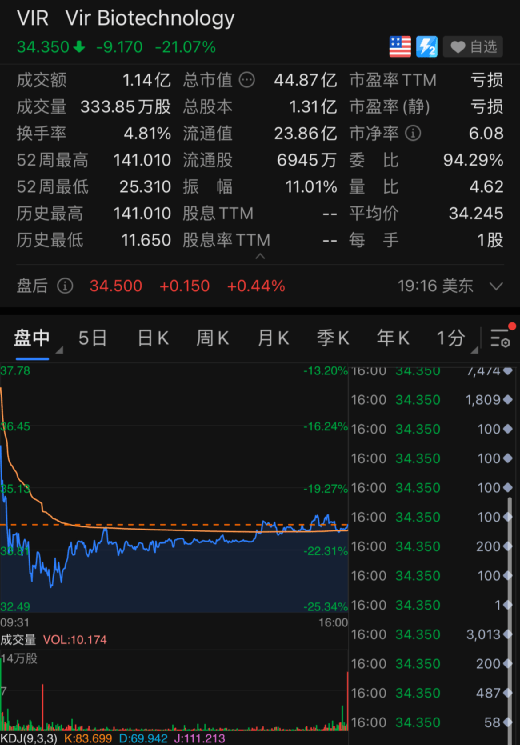Select the 盘中 intraday tab
Screen dimensions: 520x745
32,339
